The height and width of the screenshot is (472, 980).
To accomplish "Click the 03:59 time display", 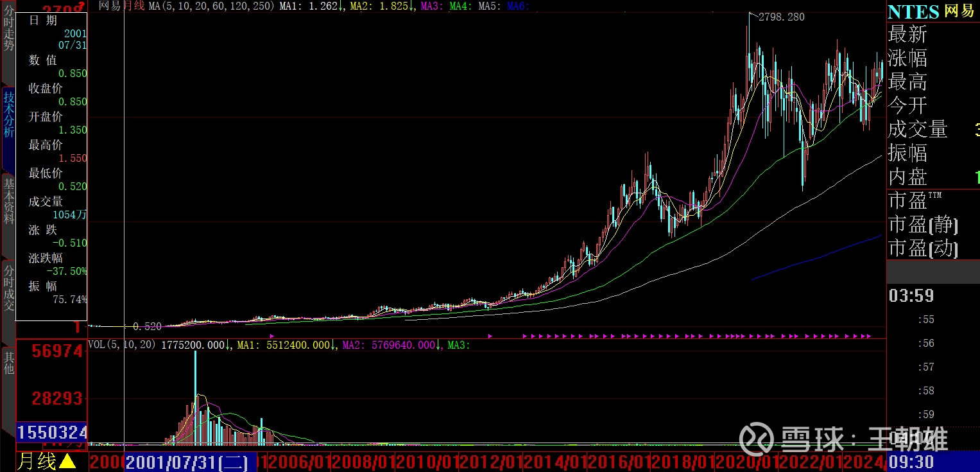I will (911, 296).
